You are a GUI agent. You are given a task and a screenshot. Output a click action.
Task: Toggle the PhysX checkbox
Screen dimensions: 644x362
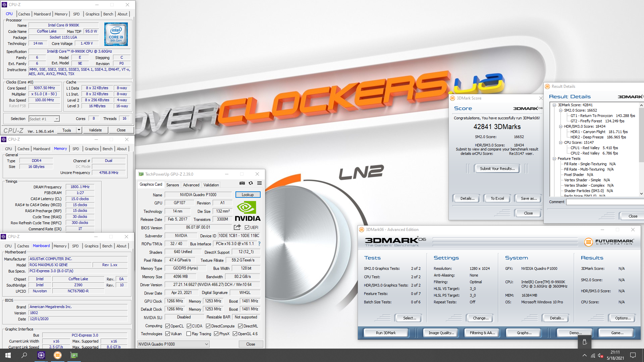pos(216,334)
